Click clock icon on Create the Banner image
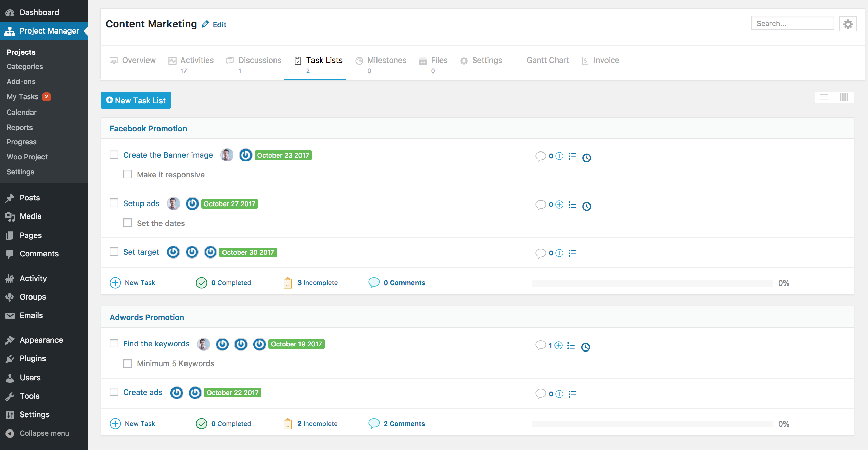Viewport: 868px width, 450px height. pyautogui.click(x=587, y=158)
